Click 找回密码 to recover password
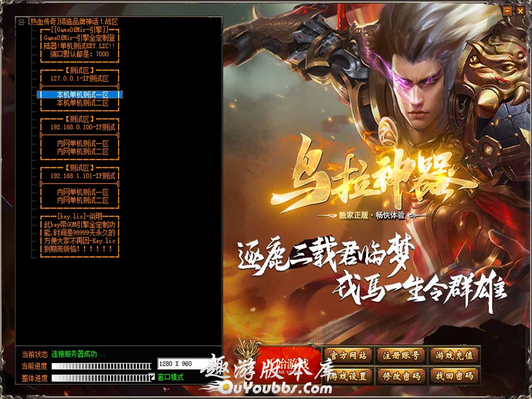Image resolution: width=532 pixels, height=399 pixels. pos(454,377)
